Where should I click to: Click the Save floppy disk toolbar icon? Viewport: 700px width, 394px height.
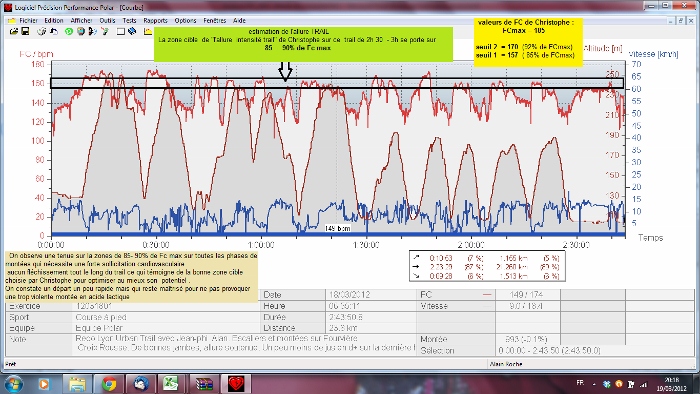pos(25,31)
